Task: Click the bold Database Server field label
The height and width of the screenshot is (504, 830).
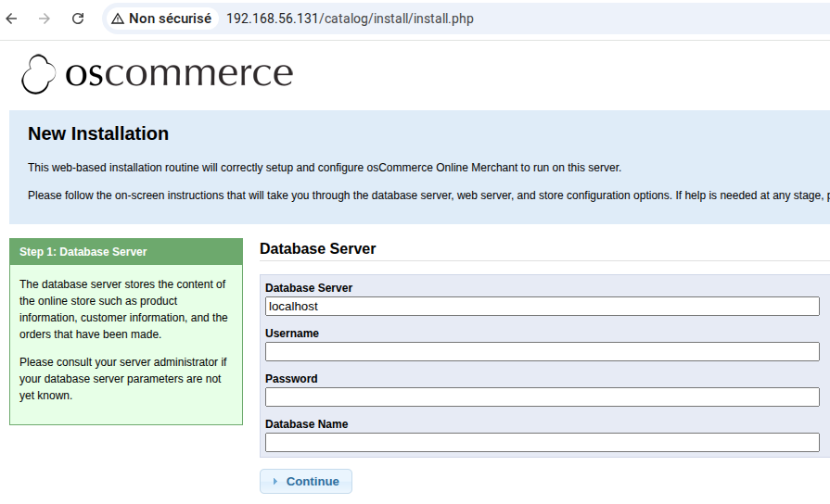Action: pos(309,288)
